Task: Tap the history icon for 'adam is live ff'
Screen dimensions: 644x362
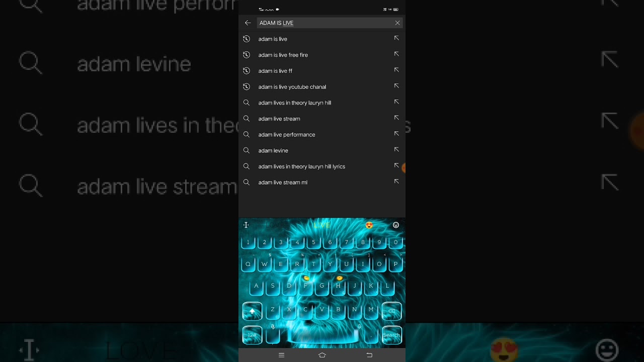Action: [x=247, y=71]
